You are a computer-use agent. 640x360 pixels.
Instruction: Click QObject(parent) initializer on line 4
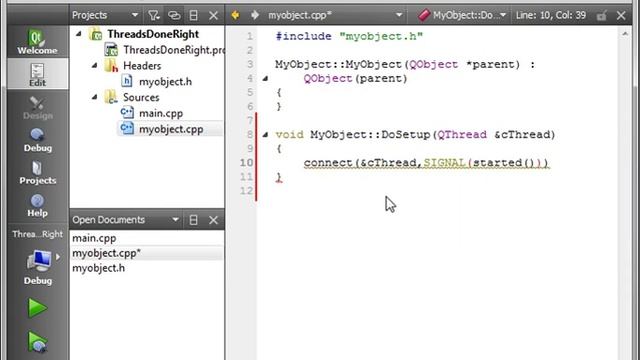[356, 78]
